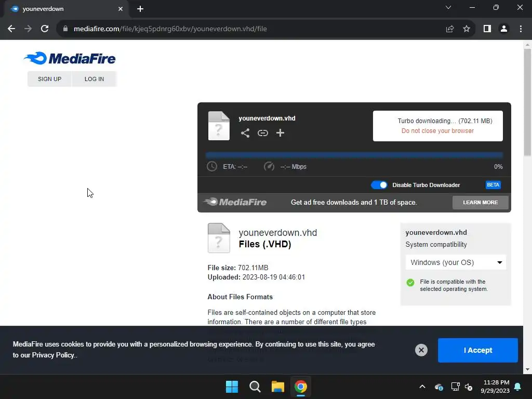Click the file icon beside Files (.VHD)

click(219, 238)
